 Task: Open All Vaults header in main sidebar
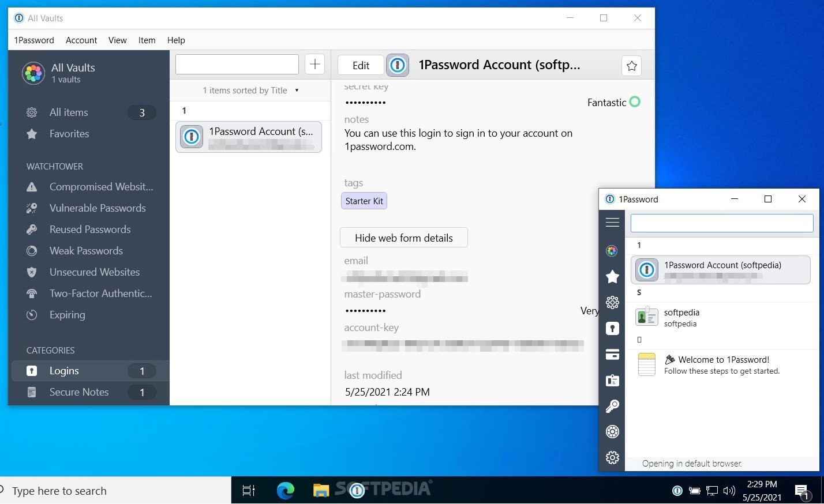pyautogui.click(x=73, y=73)
